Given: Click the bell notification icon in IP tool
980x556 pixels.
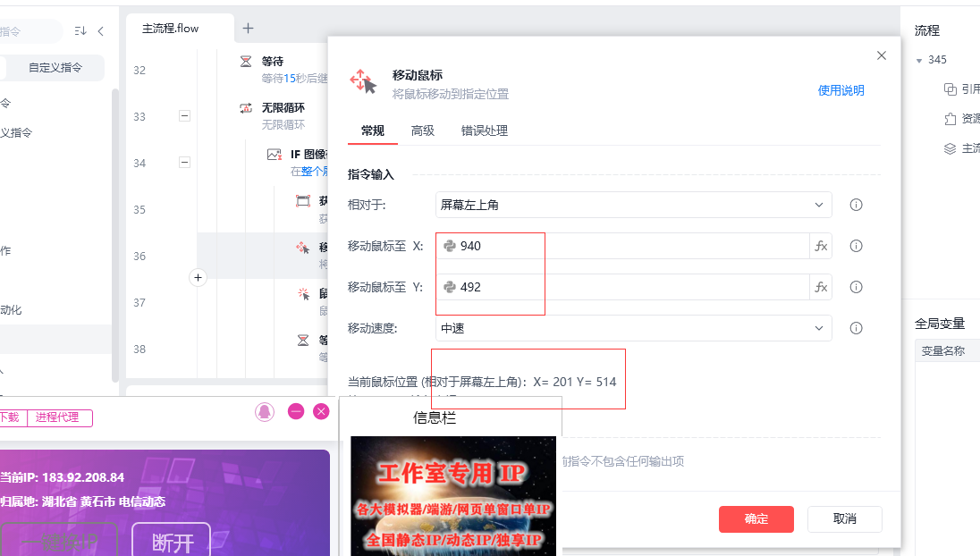Looking at the screenshot, I should 265,412.
